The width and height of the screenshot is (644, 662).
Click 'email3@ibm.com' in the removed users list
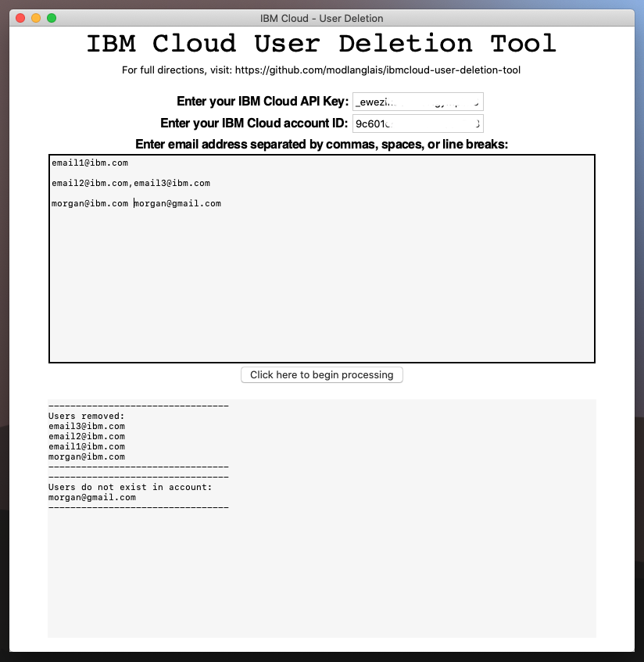click(87, 427)
